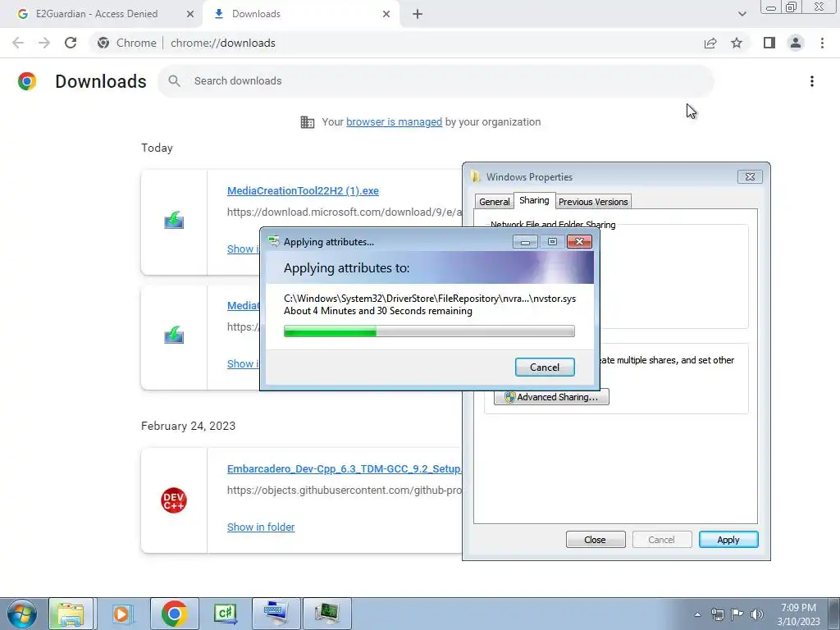Click the search magnifier icon in downloads
This screenshot has width=840, height=630.
[174, 81]
